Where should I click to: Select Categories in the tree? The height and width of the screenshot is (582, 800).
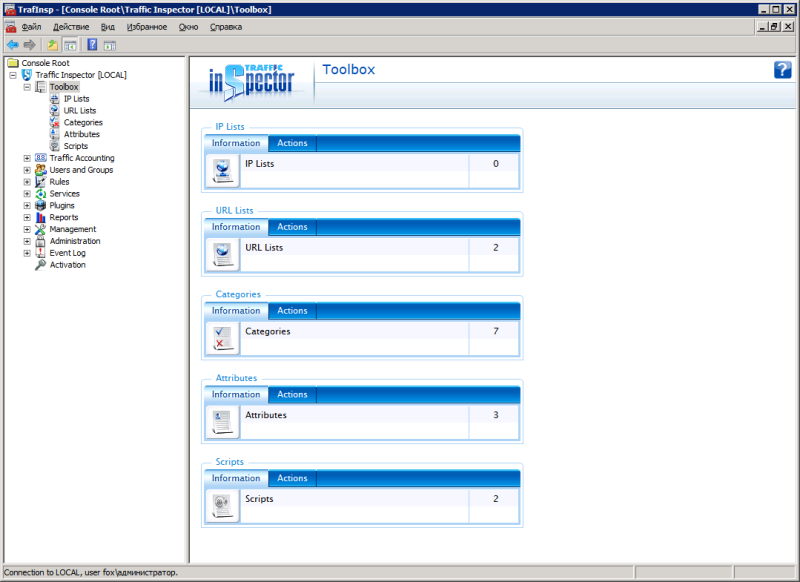click(83, 122)
